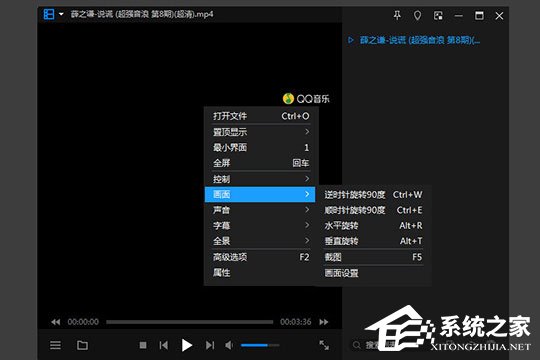Rewind with the double-left arrow button
The width and height of the screenshot is (540, 360).
(55, 322)
